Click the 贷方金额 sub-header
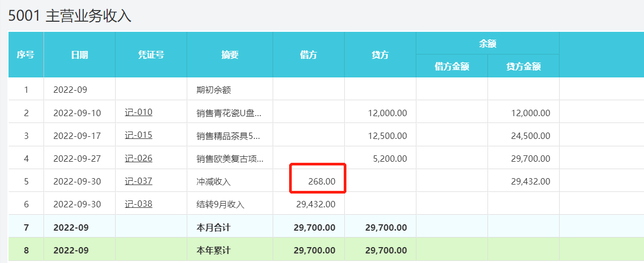 click(523, 66)
